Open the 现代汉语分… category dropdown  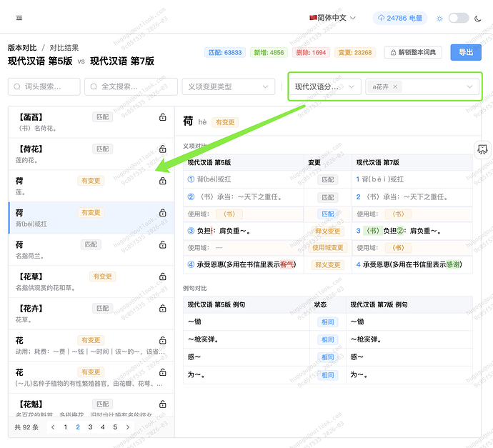click(x=325, y=86)
